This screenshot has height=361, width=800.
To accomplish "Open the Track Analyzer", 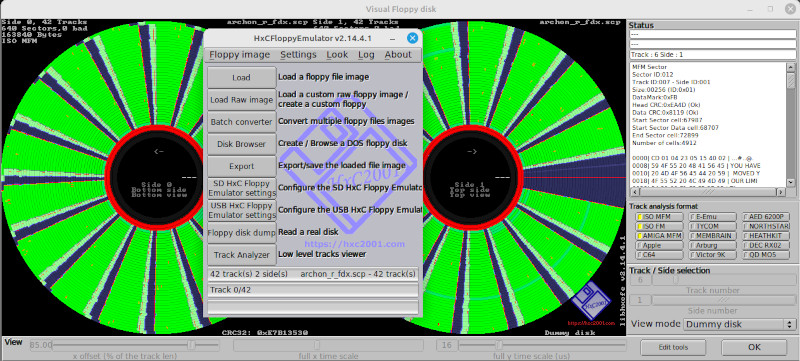I will pos(241,254).
